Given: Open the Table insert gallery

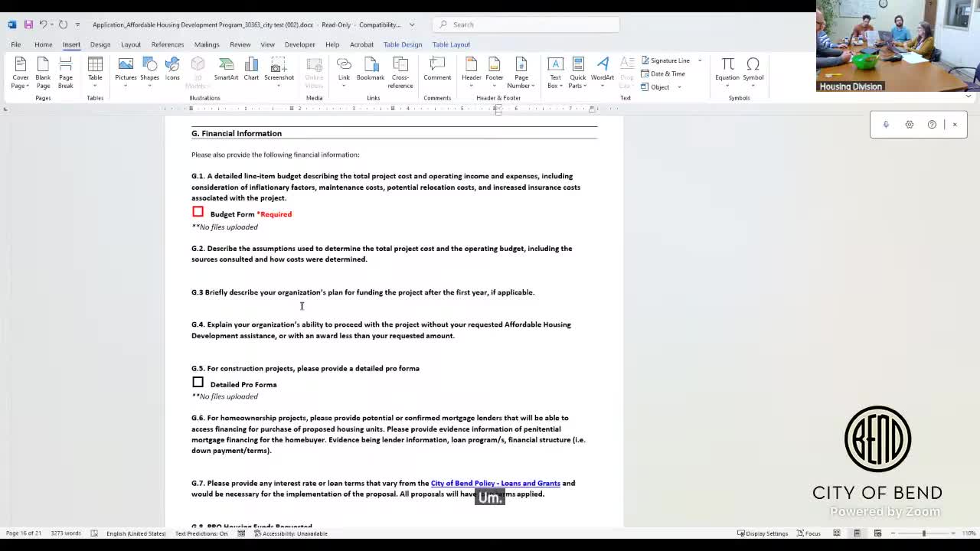Looking at the screenshot, I should pos(95,73).
